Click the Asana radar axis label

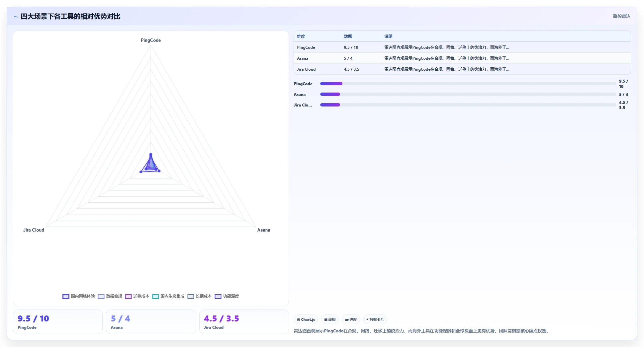[x=264, y=230]
